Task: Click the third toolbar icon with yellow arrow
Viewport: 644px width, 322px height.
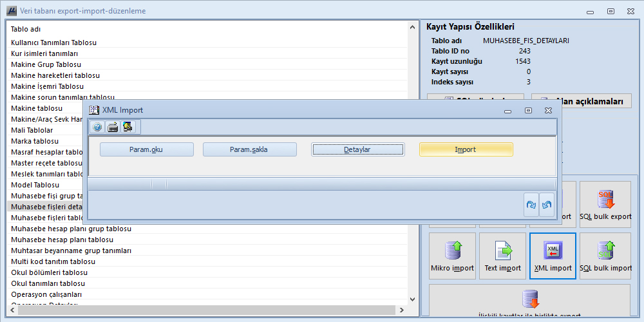Action: pos(128,128)
